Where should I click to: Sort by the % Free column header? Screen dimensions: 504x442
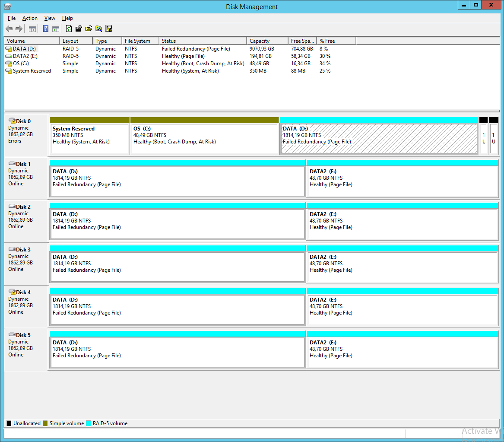point(336,41)
